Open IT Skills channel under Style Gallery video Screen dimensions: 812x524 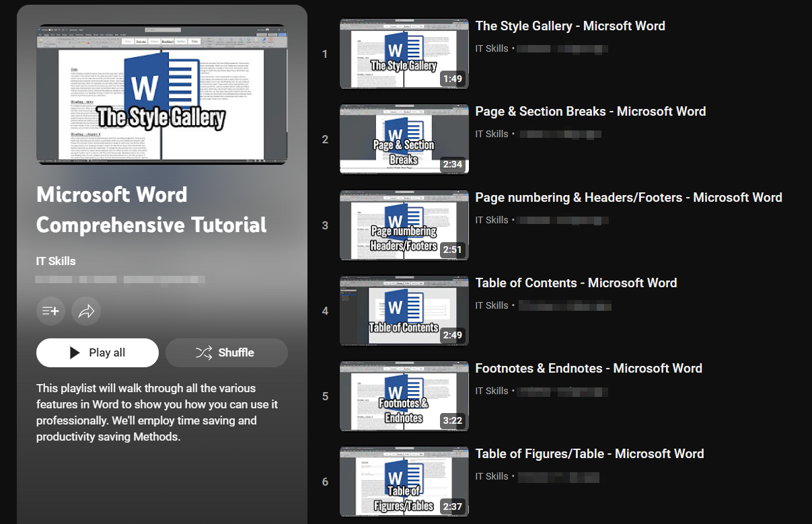pos(492,48)
